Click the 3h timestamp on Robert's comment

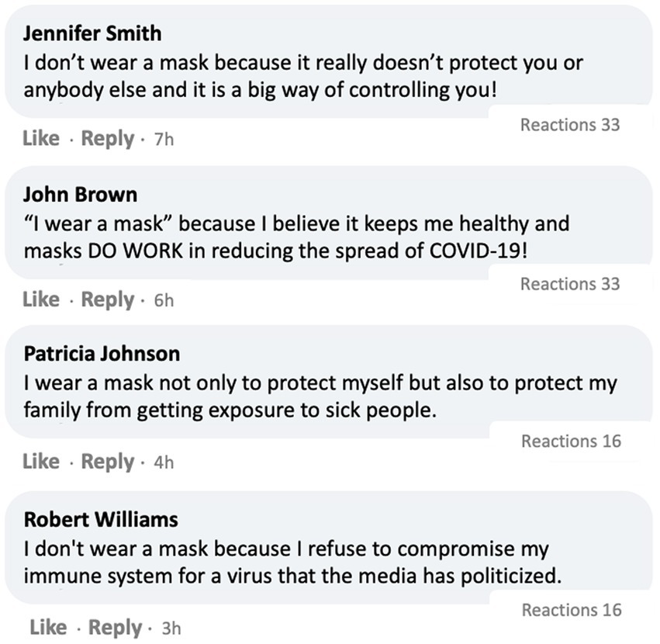pyautogui.click(x=171, y=628)
